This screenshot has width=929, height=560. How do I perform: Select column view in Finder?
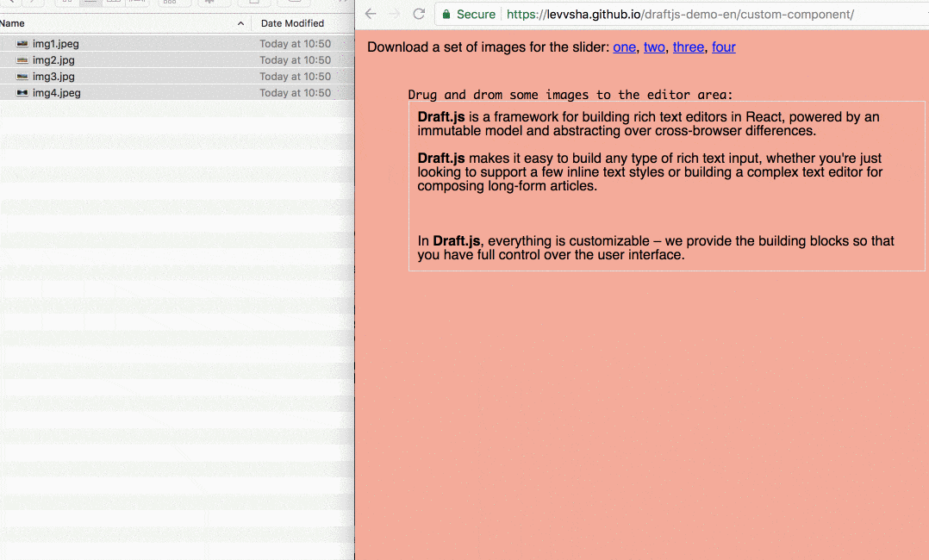(x=113, y=3)
